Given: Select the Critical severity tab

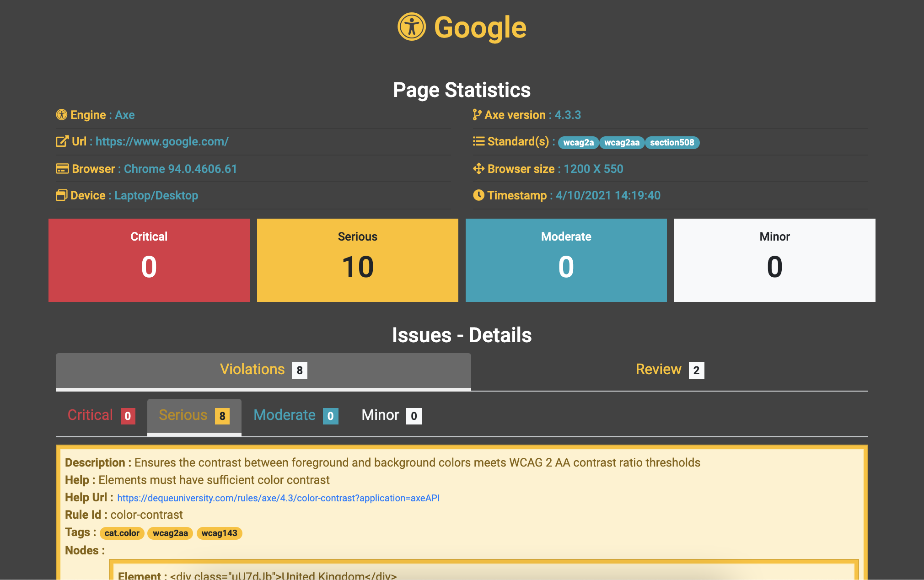Looking at the screenshot, I should pos(101,415).
